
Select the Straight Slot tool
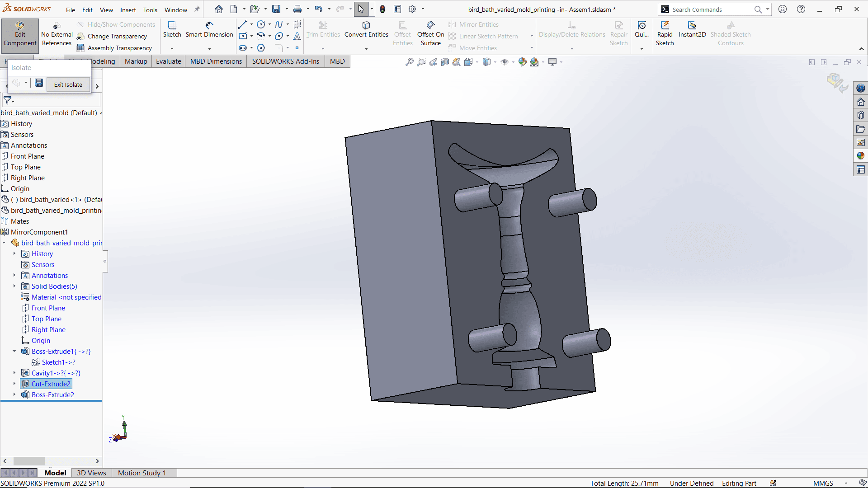pyautogui.click(x=243, y=48)
